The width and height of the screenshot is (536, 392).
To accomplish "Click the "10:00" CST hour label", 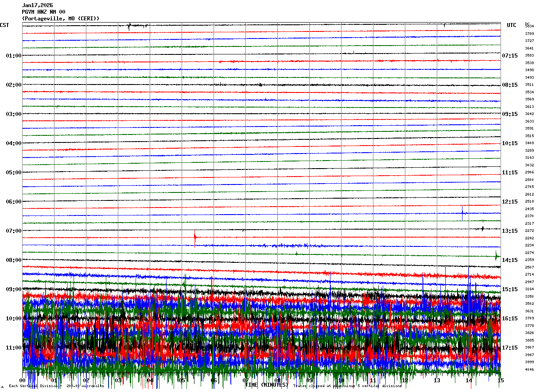I will pyautogui.click(x=14, y=319).
